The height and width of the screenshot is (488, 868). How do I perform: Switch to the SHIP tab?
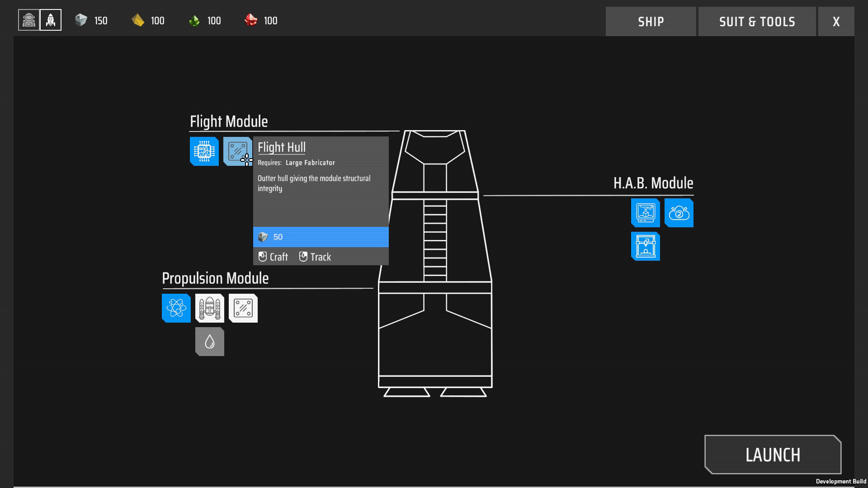(x=651, y=21)
